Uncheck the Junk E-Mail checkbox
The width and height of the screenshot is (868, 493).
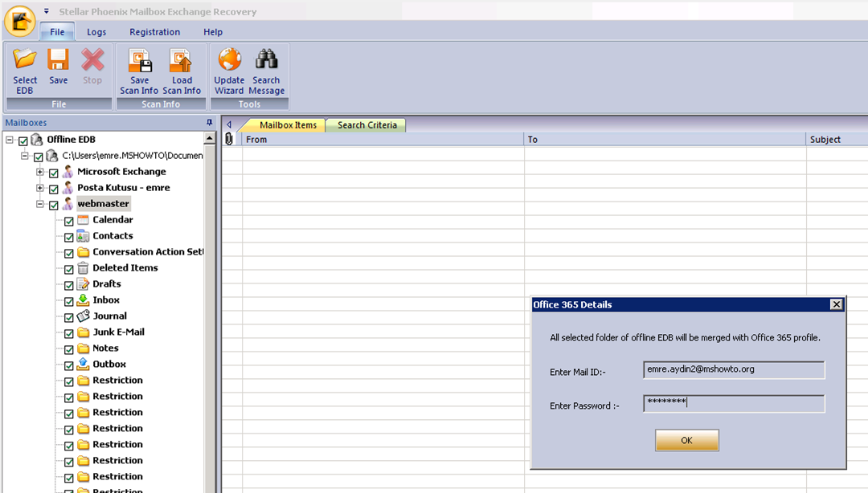(x=69, y=334)
